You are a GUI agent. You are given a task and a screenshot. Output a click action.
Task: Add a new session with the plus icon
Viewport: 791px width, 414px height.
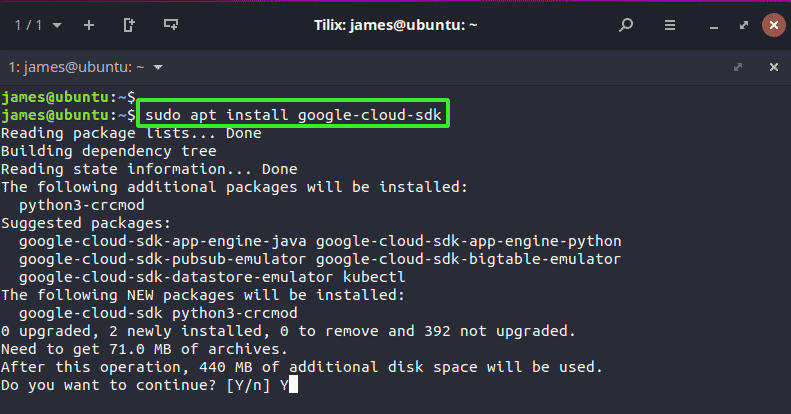(89, 25)
